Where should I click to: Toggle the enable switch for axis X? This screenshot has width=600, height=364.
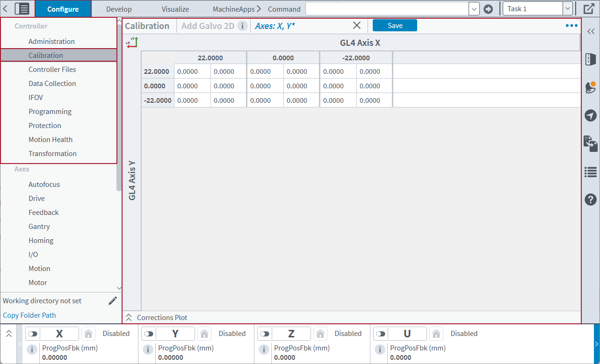[x=33, y=334]
